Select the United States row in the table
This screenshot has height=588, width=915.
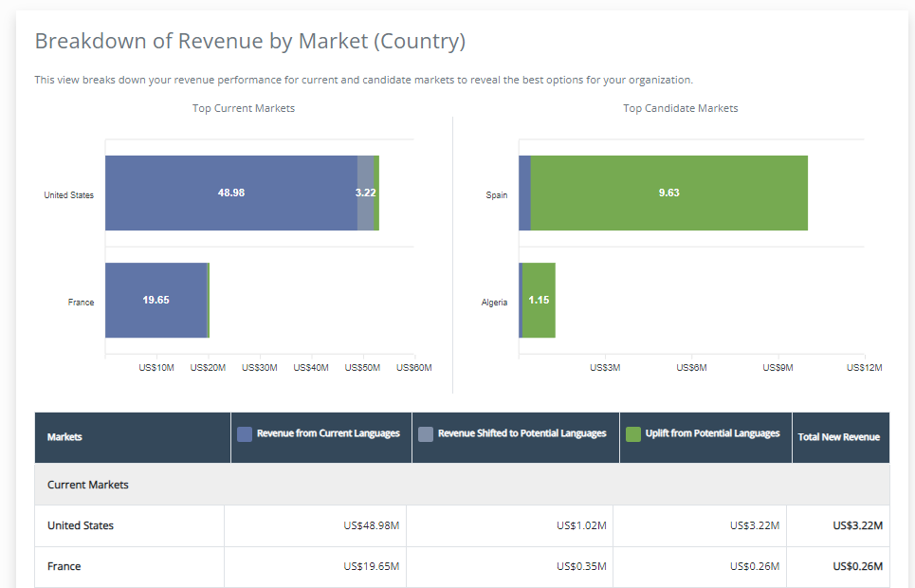click(81, 525)
